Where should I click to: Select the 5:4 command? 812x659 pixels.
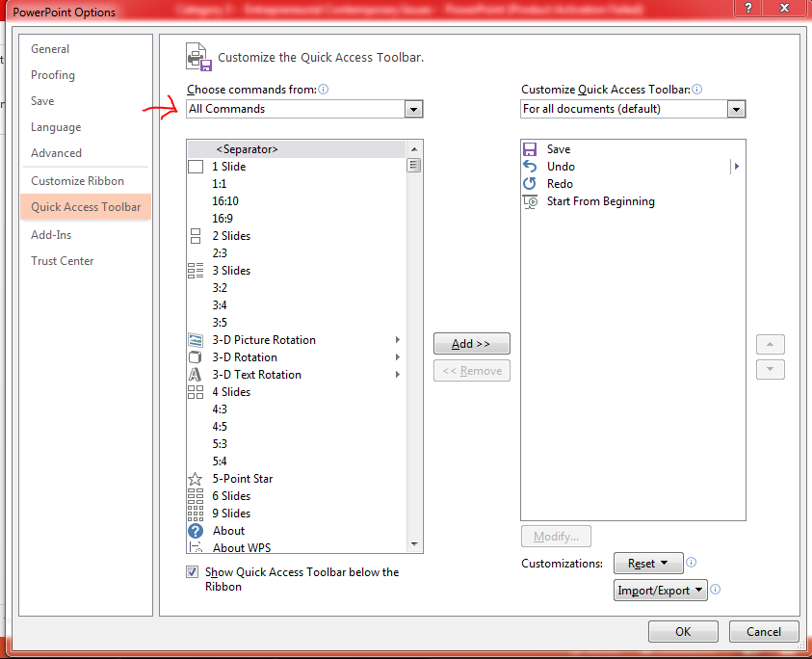tap(297, 461)
